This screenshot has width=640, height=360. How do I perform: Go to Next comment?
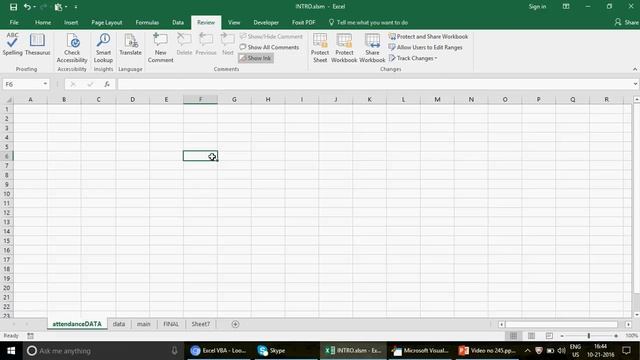click(x=227, y=44)
